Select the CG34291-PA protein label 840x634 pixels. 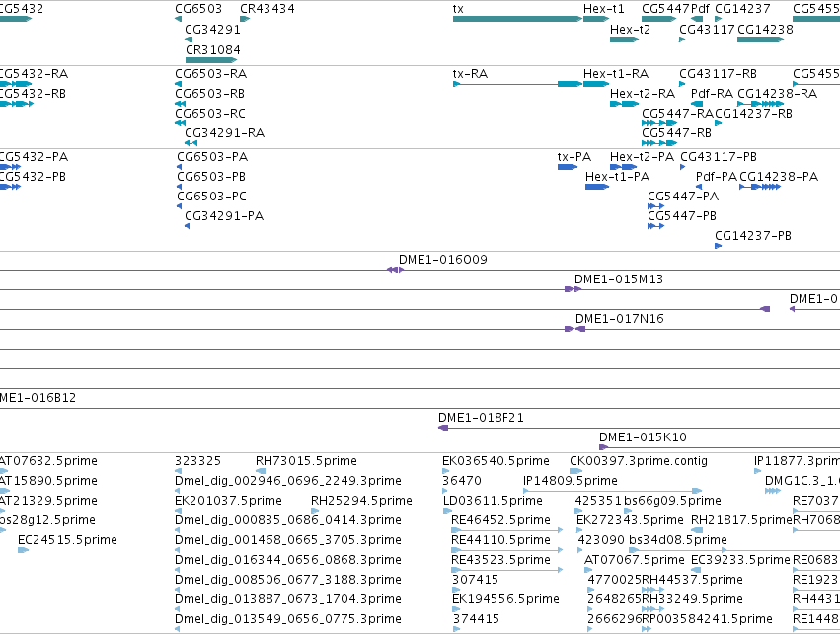point(224,216)
